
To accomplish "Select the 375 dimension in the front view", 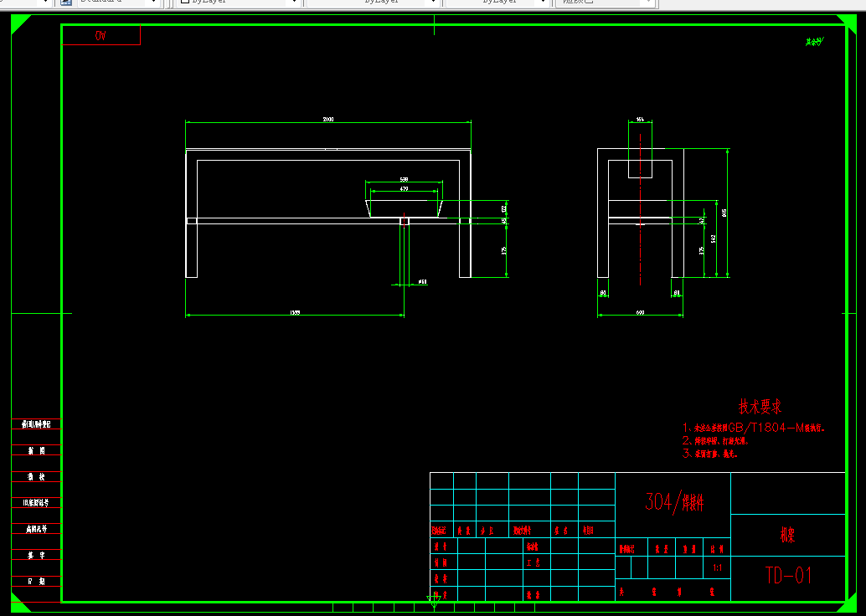I will 503,250.
